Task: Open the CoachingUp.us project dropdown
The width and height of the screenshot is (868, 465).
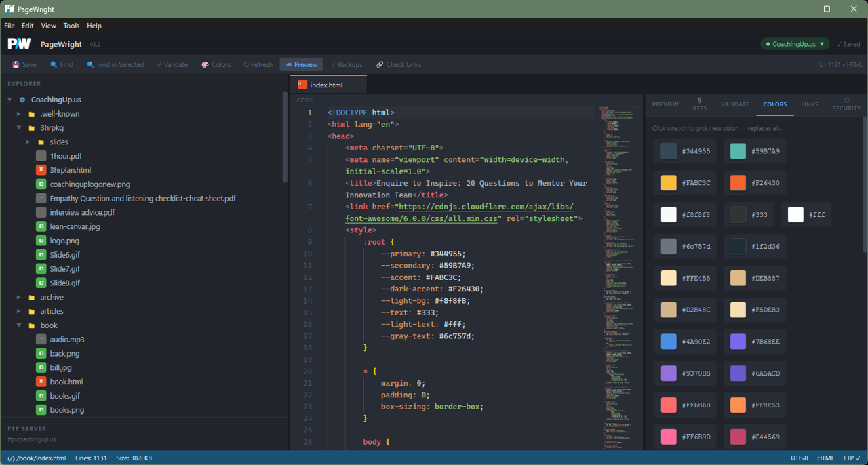Action: [794, 43]
